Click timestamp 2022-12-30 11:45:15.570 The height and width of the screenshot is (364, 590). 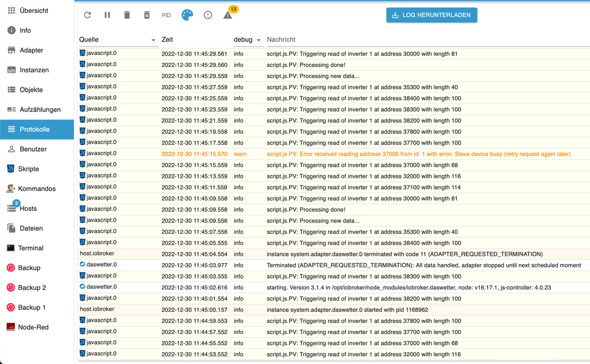click(195, 154)
